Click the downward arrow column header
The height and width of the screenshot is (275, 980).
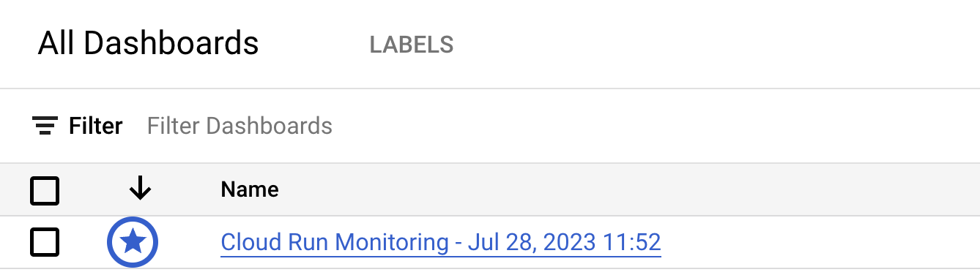(x=139, y=190)
